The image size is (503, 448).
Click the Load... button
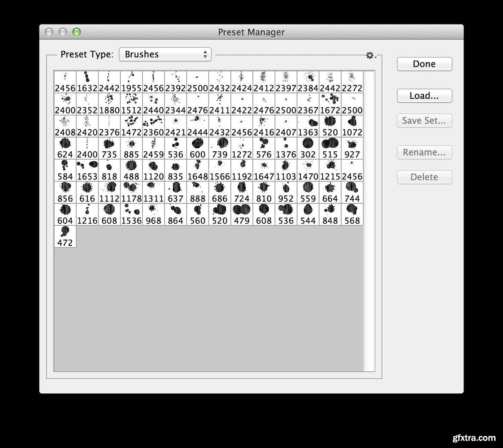point(424,96)
